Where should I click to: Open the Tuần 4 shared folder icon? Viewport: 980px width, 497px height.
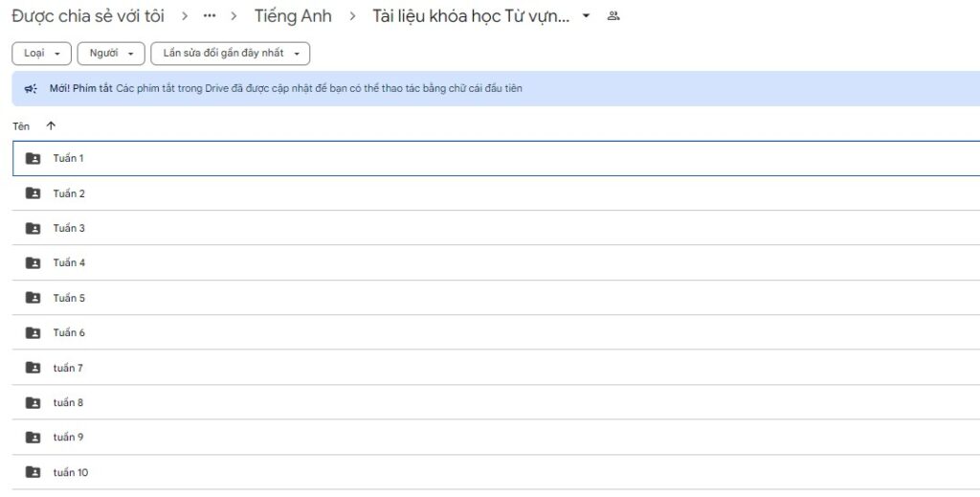click(33, 262)
